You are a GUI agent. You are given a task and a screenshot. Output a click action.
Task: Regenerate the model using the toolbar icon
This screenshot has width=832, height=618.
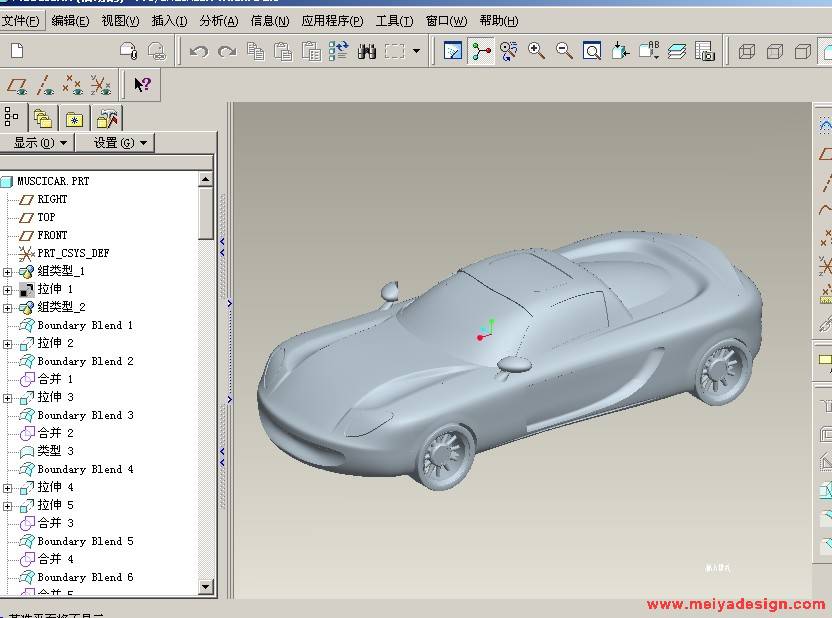point(339,51)
